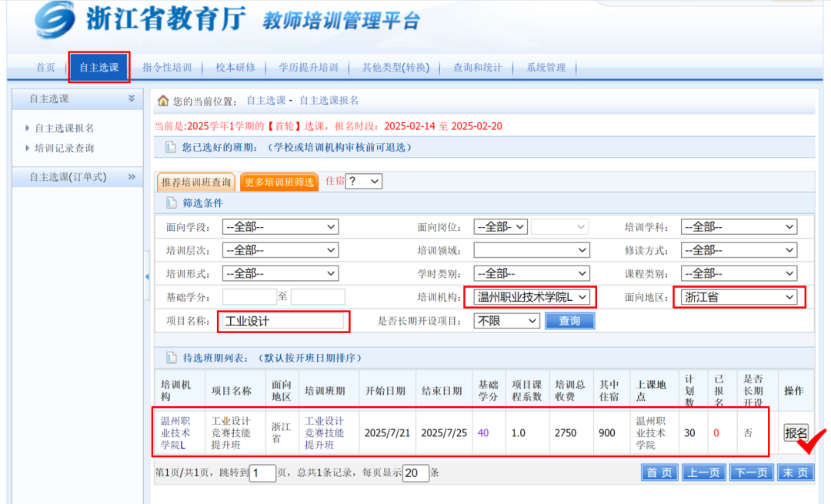This screenshot has width=831, height=504.
Task: Expand the 自主选课(订单式) sidebar section
Action: [x=132, y=176]
